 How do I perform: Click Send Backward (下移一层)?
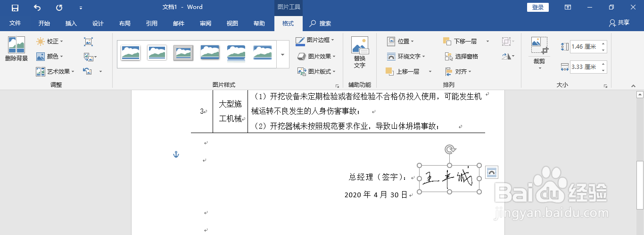click(460, 42)
